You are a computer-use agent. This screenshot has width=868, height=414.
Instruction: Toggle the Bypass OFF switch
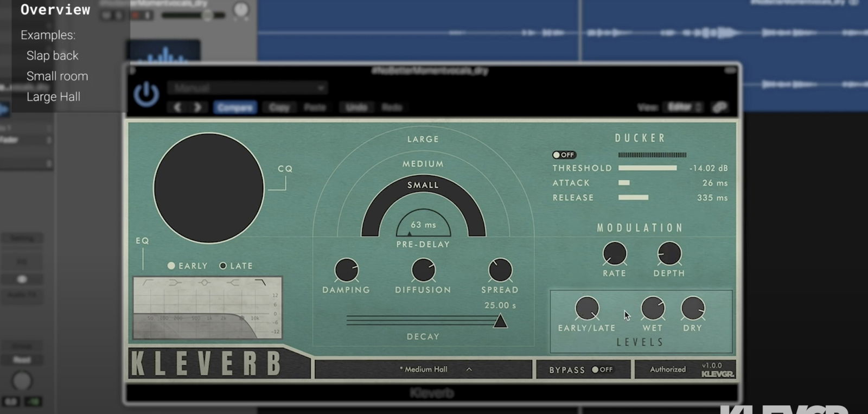[x=602, y=370]
